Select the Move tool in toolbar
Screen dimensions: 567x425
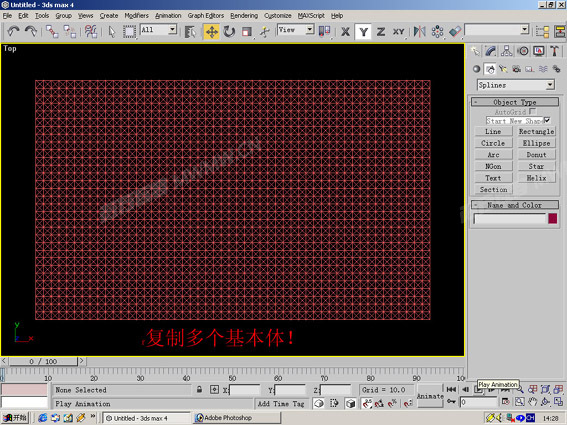(x=212, y=32)
